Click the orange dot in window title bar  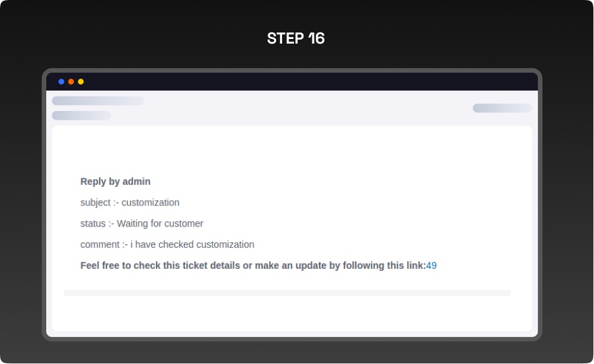(x=71, y=82)
